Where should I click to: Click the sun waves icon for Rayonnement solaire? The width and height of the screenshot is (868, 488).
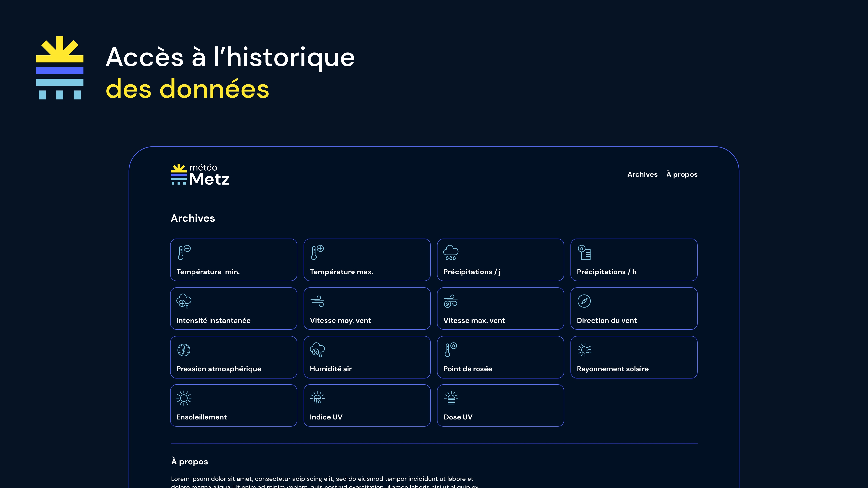tap(585, 350)
